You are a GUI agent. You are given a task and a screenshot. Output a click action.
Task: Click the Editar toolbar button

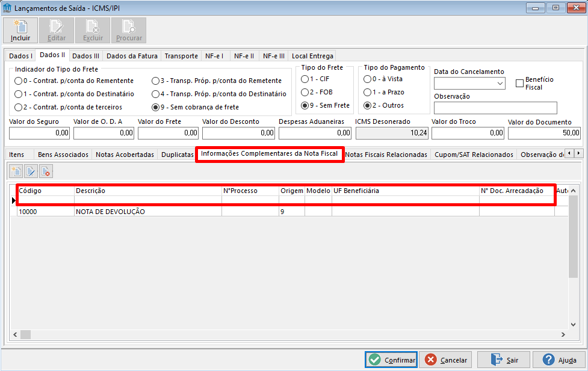[56, 30]
